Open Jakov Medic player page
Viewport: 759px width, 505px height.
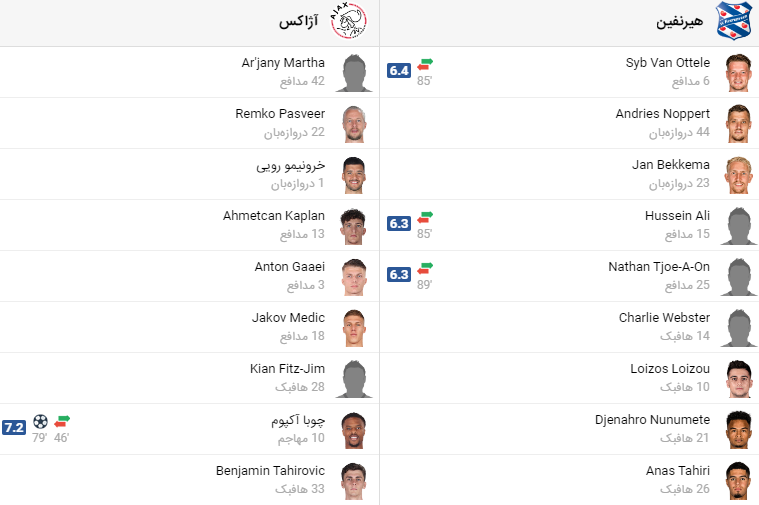pyautogui.click(x=288, y=318)
